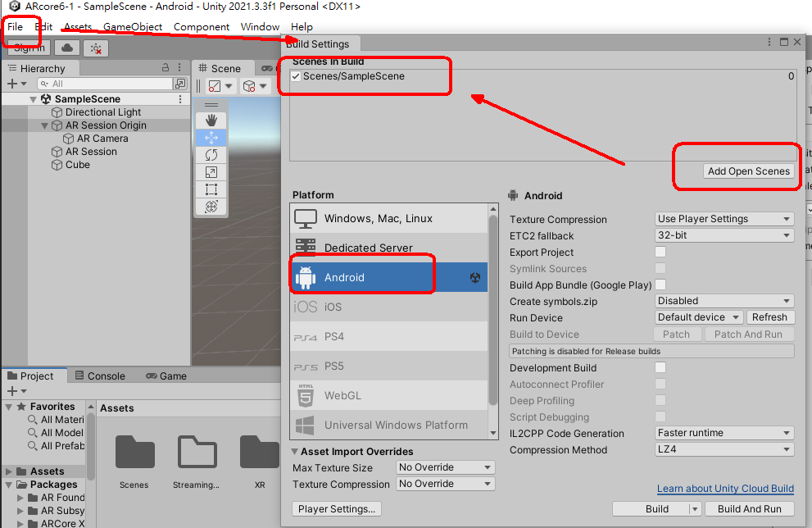Open the Create symbols.zip dropdown
812x528 pixels.
tap(724, 301)
